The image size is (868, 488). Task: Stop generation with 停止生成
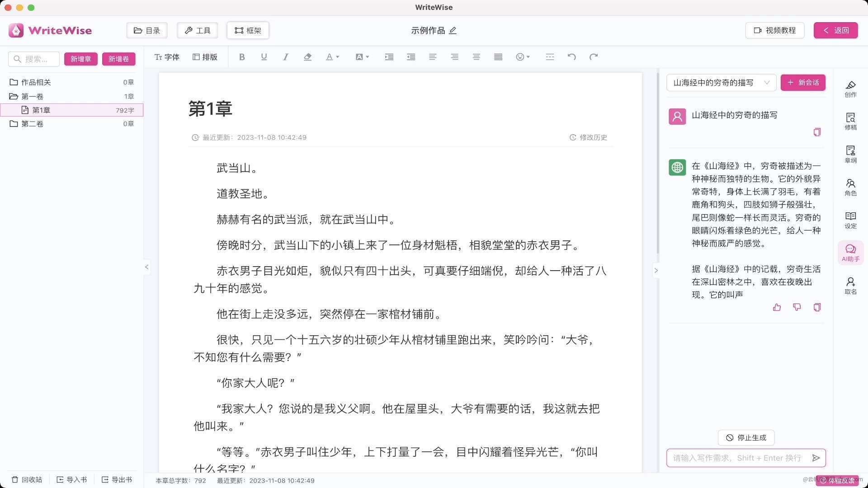pos(746,437)
